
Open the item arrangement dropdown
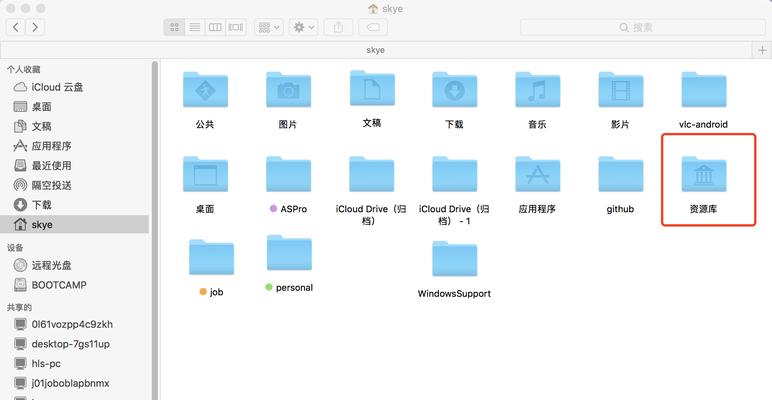(269, 27)
